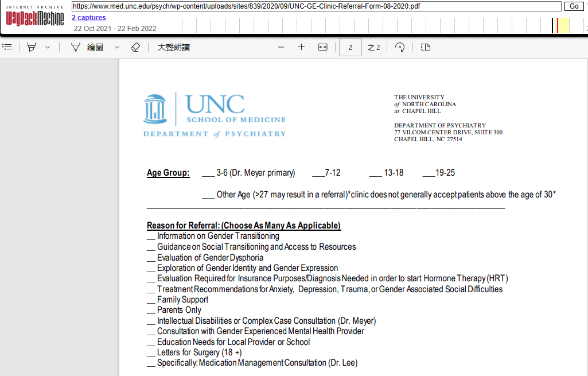The image size is (588, 376).
Task: Focus the page number input box
Action: pyautogui.click(x=351, y=47)
